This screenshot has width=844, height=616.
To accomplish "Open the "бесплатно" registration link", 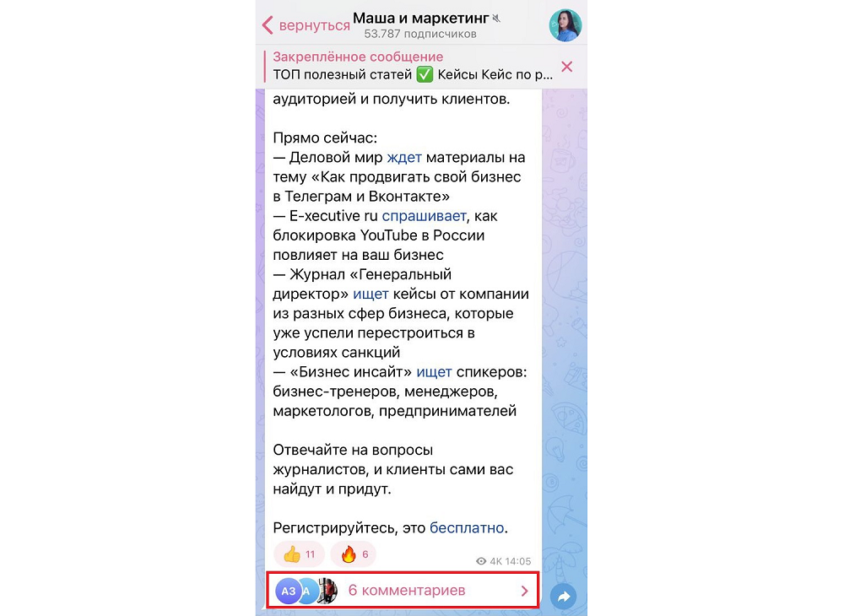I will [467, 527].
